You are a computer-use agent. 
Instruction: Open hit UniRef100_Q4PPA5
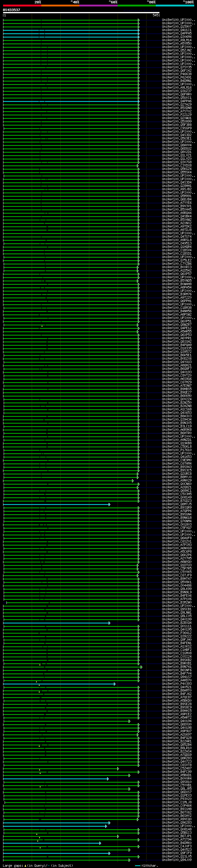177,33
